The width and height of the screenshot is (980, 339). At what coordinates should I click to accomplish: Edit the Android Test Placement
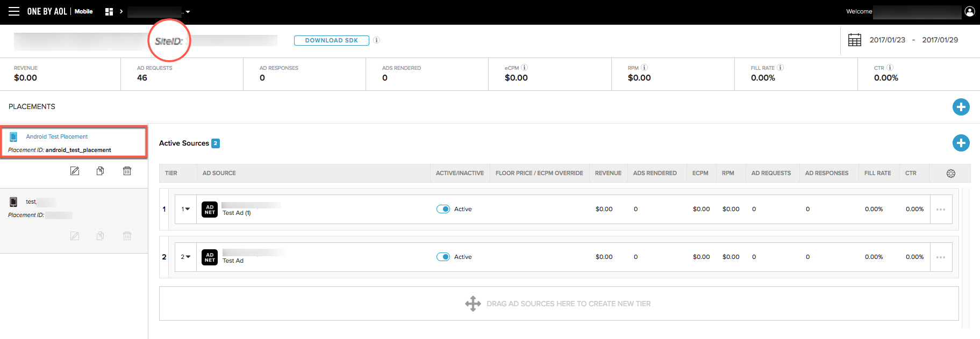[75, 171]
